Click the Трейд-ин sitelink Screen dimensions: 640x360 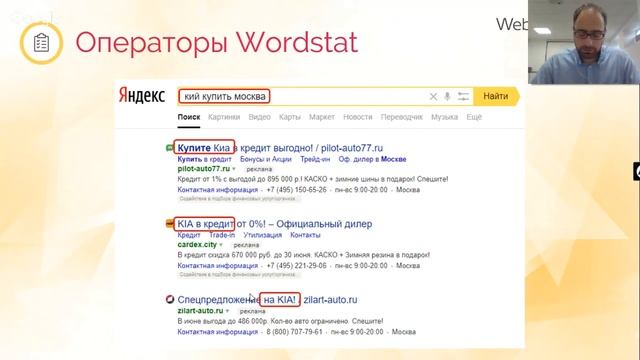pyautogui.click(x=315, y=159)
